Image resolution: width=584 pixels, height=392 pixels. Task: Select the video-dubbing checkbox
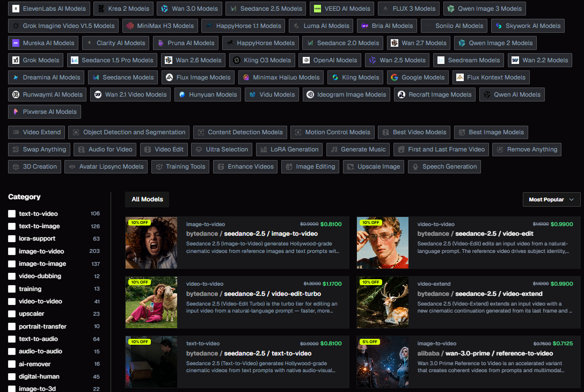coord(12,276)
